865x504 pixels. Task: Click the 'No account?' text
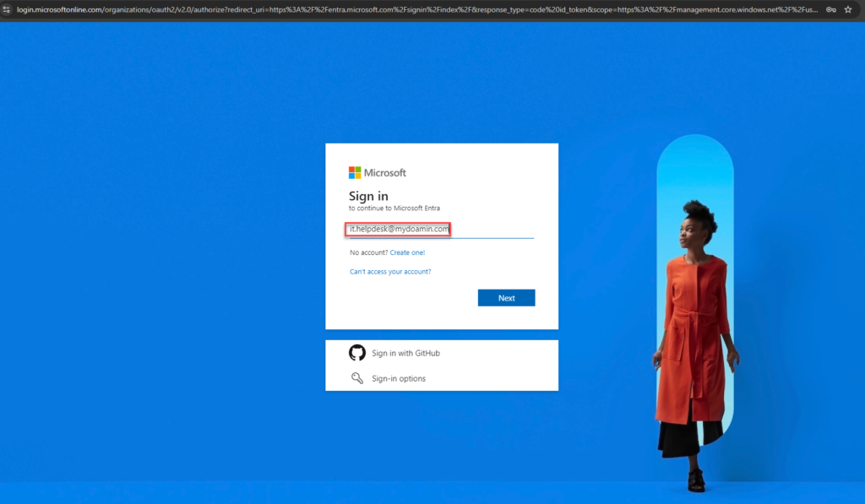[368, 252]
